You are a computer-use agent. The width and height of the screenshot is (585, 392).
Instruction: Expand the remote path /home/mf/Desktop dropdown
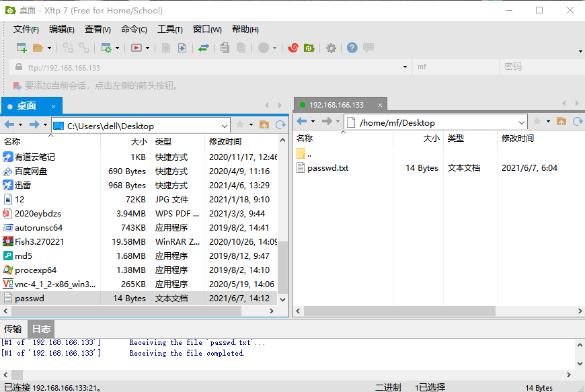(x=522, y=122)
